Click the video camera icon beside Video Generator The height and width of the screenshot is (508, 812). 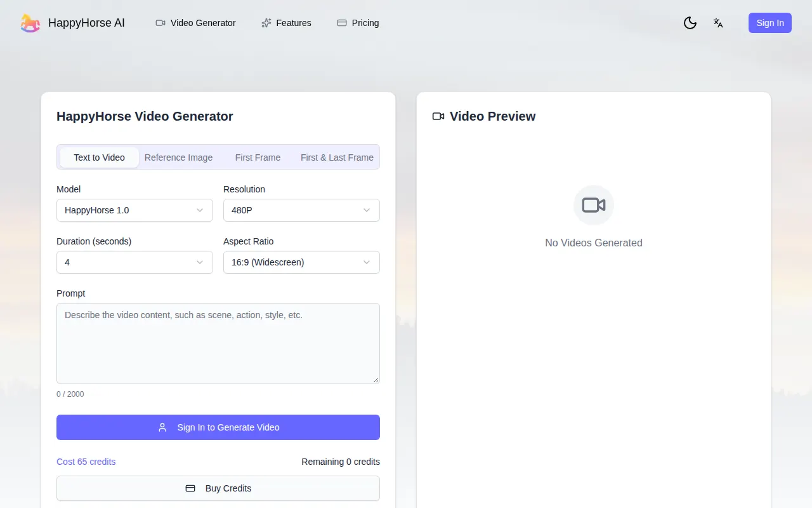[160, 23]
